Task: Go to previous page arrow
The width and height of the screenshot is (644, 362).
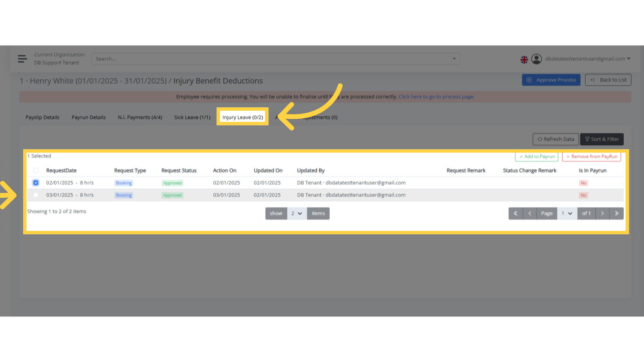Action: (530, 214)
